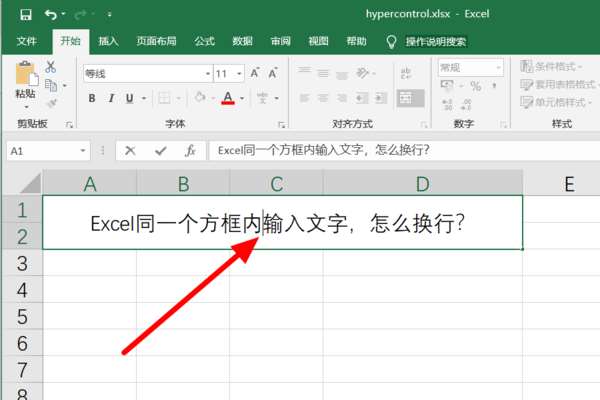Click the Top Align icon
Screen dimensions: 600x400
(x=305, y=72)
